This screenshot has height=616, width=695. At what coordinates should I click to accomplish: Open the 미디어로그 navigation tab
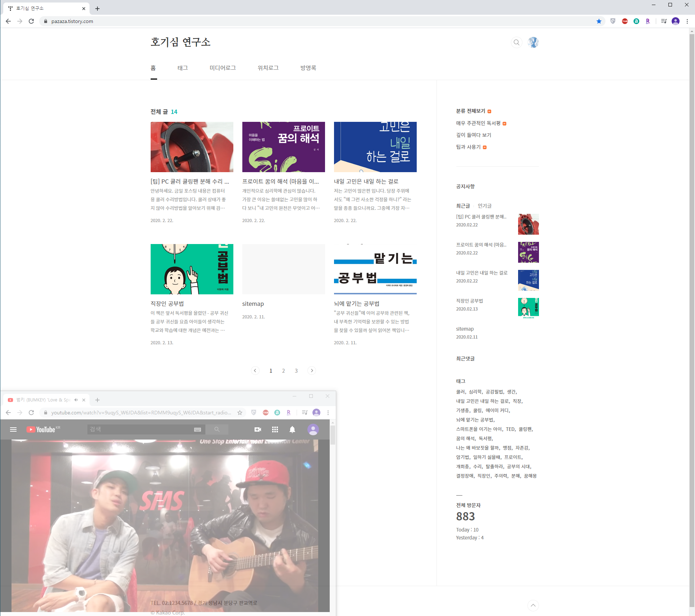coord(223,68)
